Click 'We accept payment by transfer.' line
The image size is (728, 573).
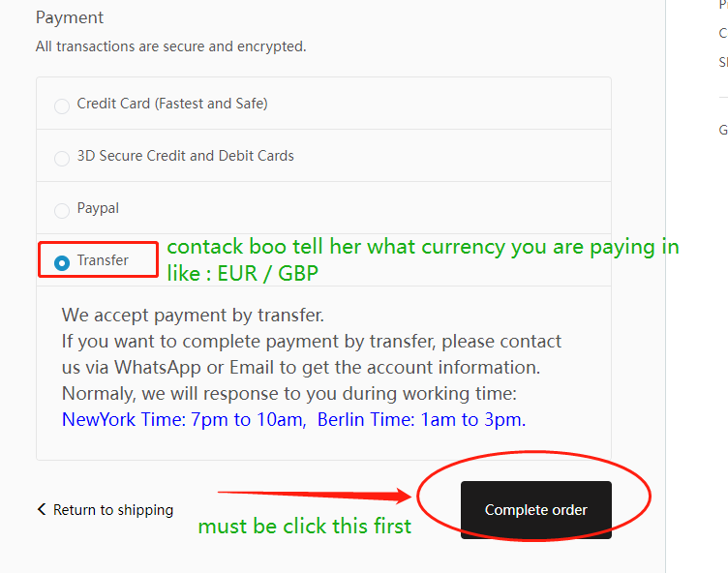(x=193, y=316)
